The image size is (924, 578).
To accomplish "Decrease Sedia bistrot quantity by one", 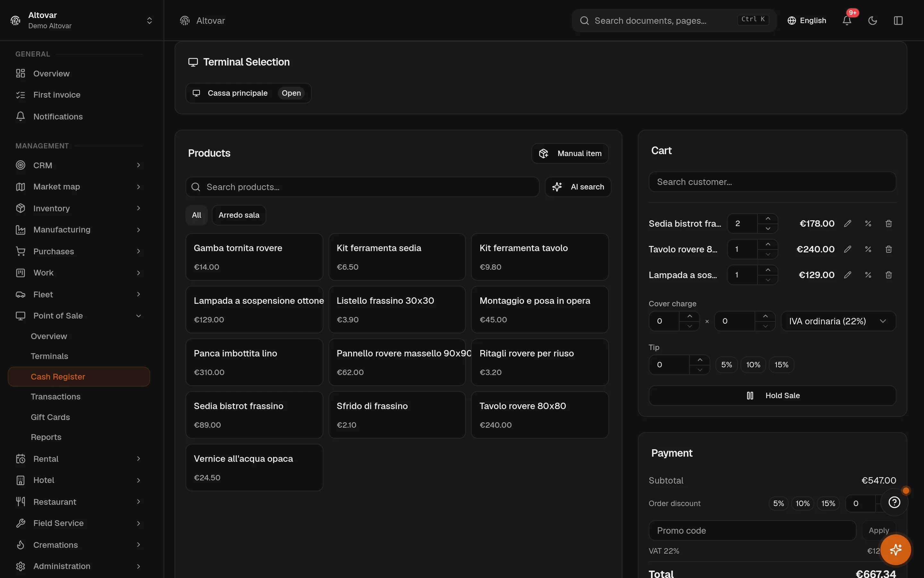I will tap(767, 229).
